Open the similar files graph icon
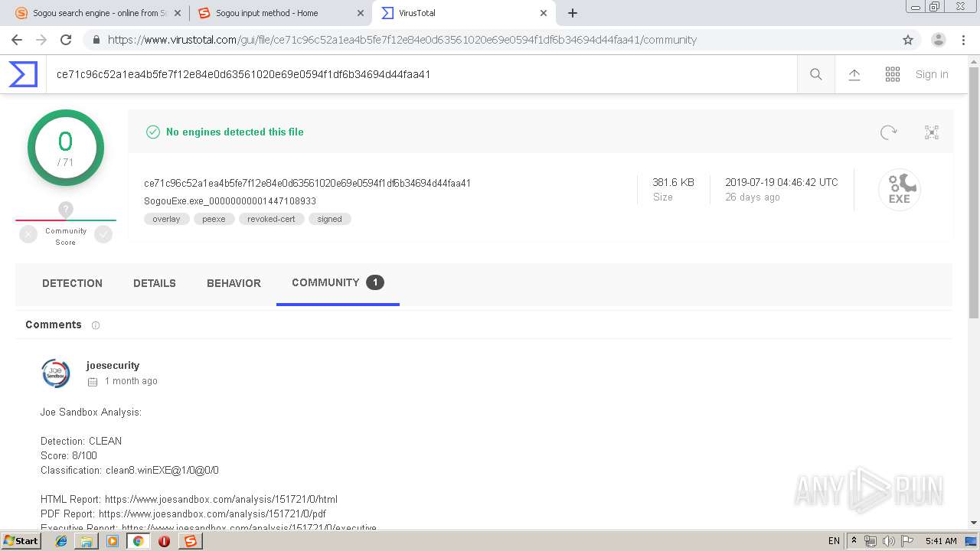This screenshot has height=551, width=980. click(x=932, y=132)
